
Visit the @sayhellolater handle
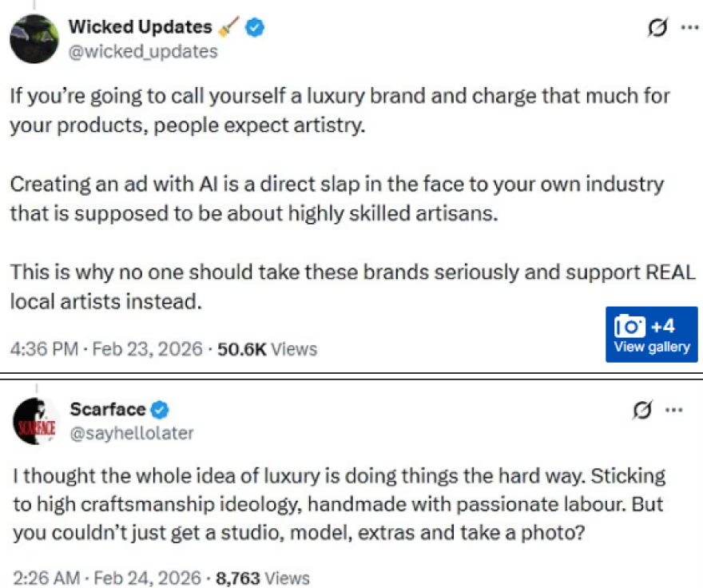pos(132,433)
